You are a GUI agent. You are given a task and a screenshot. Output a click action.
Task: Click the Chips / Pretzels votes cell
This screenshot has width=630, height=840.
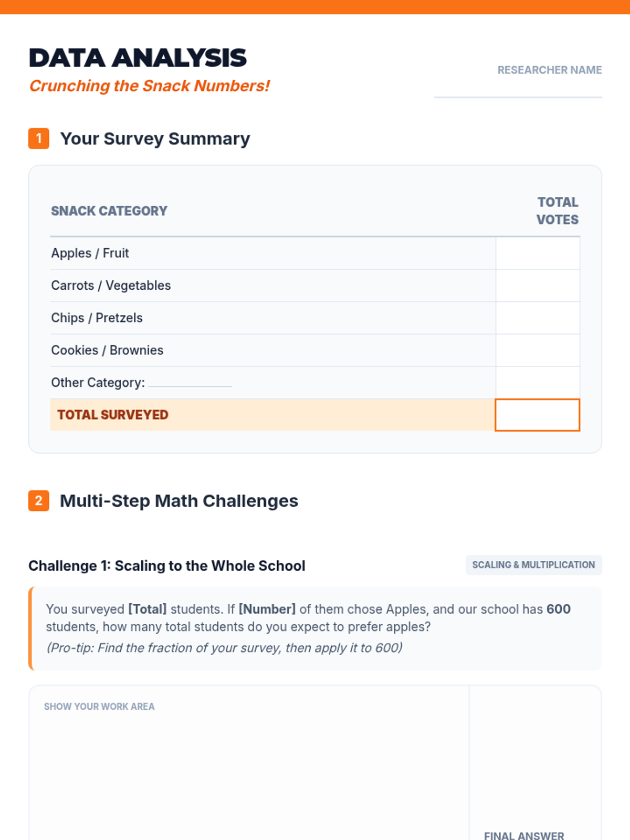(x=538, y=318)
